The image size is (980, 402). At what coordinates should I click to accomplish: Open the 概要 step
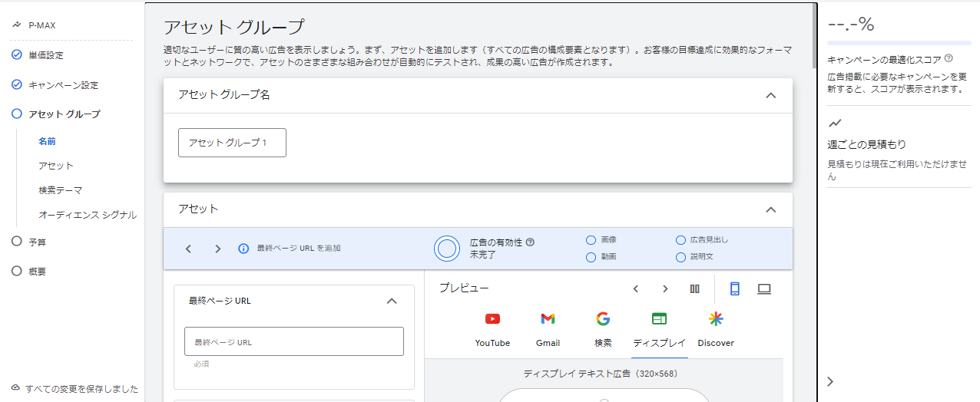point(38,271)
